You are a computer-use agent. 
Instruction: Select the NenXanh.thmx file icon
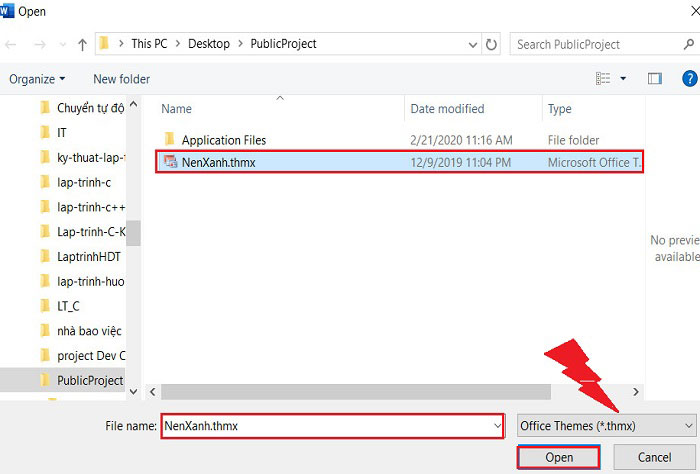point(170,162)
